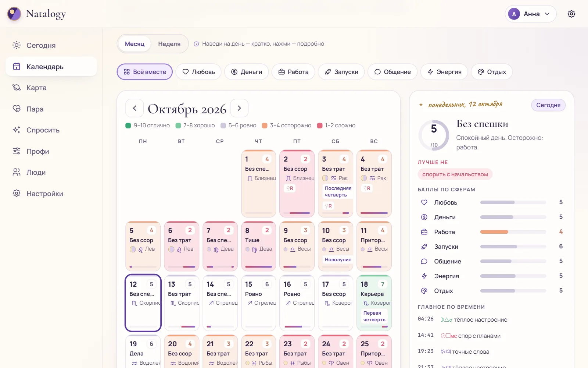
Task: Click the спорить с начальством tag
Action: click(x=455, y=174)
